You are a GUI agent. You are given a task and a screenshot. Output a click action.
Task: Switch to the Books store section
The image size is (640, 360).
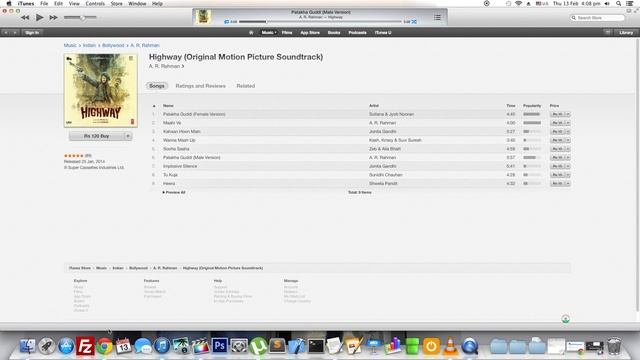click(334, 32)
